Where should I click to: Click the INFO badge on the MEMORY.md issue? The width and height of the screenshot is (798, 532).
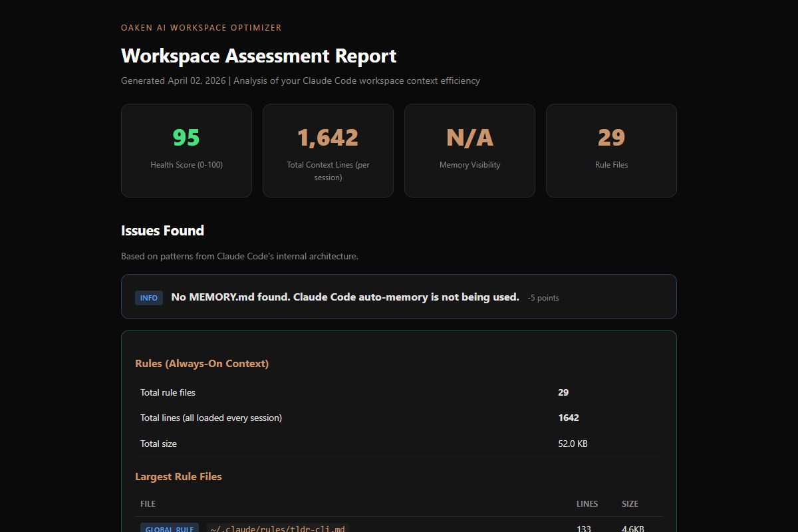(x=148, y=297)
